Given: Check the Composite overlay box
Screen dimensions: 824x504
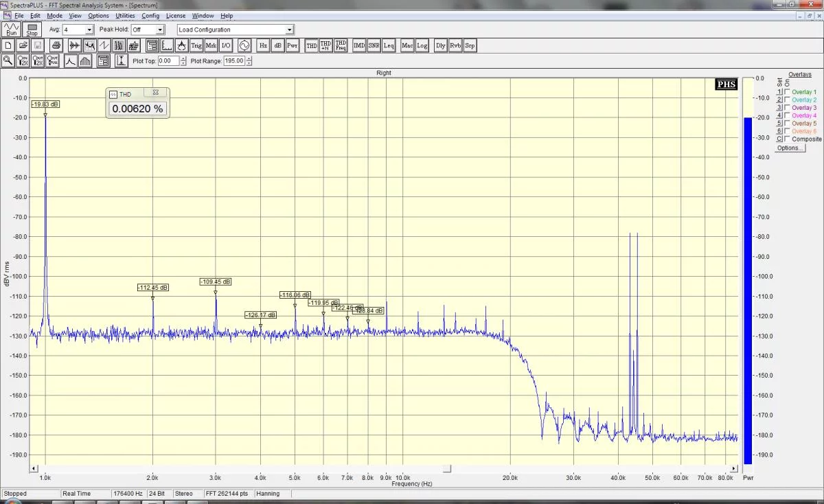Looking at the screenshot, I should 787,139.
